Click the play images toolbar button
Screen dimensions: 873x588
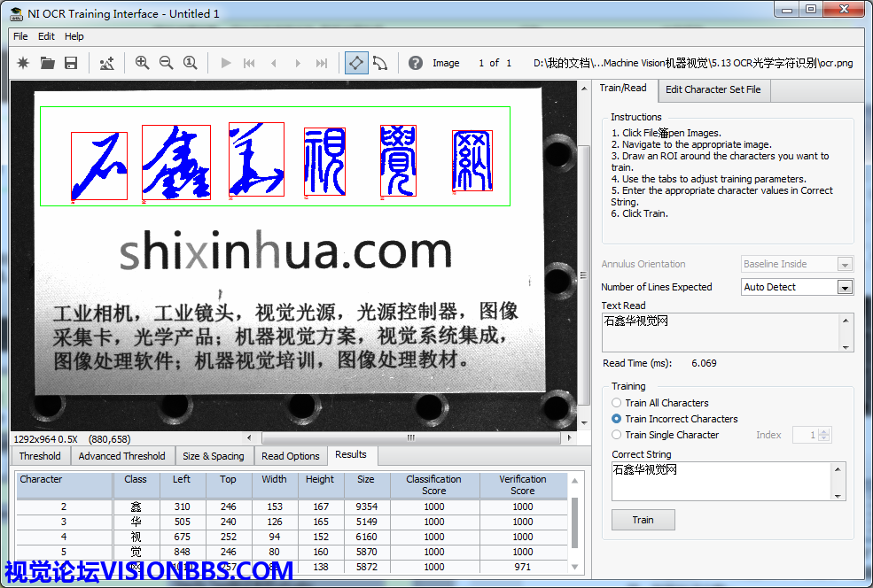pos(225,63)
